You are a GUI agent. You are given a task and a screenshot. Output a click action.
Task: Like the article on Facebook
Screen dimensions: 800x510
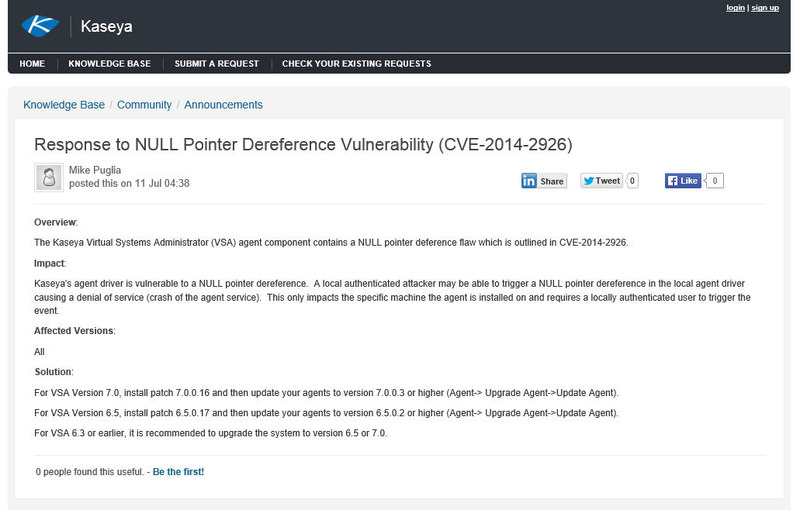click(684, 181)
